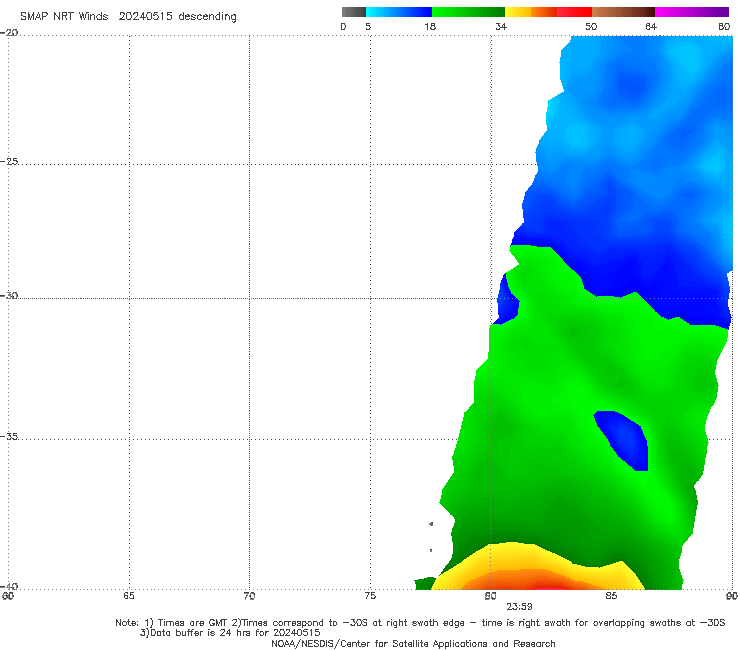Click the brown 50-64 color bar segment
The height and width of the screenshot is (650, 740).
click(623, 12)
